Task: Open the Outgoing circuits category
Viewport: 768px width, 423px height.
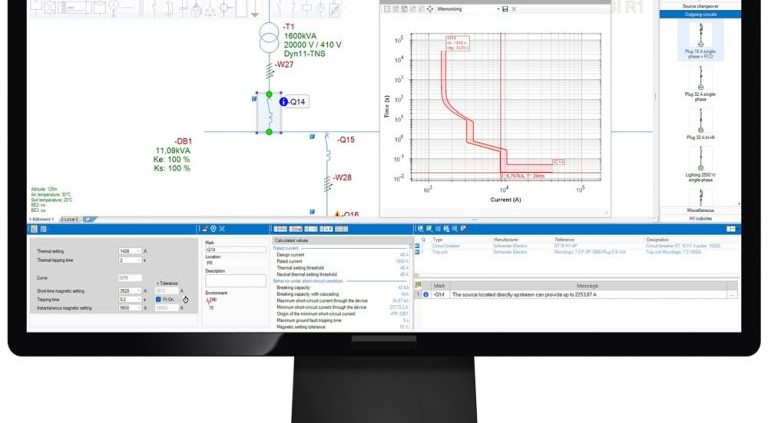Action: (700, 15)
